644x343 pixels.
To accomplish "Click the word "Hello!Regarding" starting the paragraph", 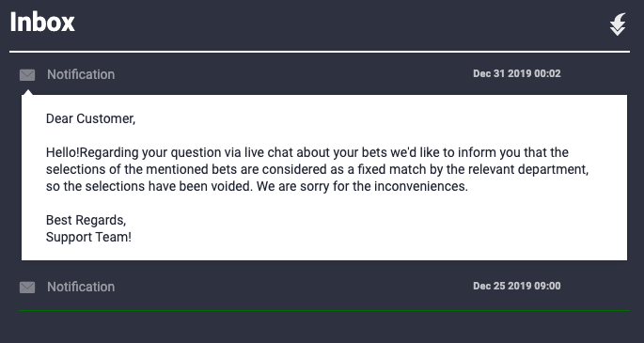I will [x=92, y=153].
